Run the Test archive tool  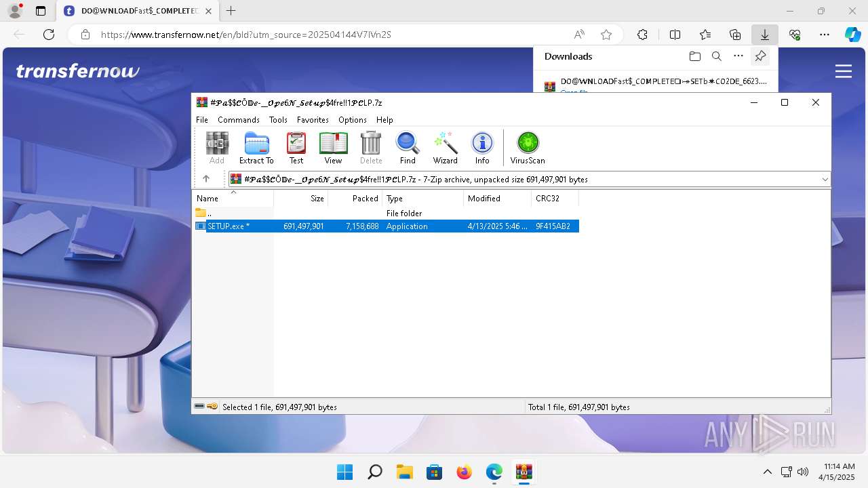pyautogui.click(x=296, y=148)
